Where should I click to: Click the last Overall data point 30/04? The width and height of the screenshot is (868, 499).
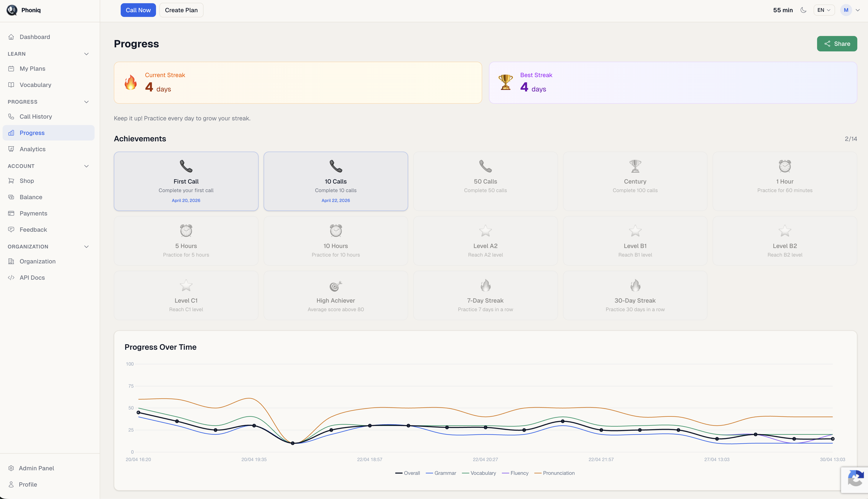832,439
